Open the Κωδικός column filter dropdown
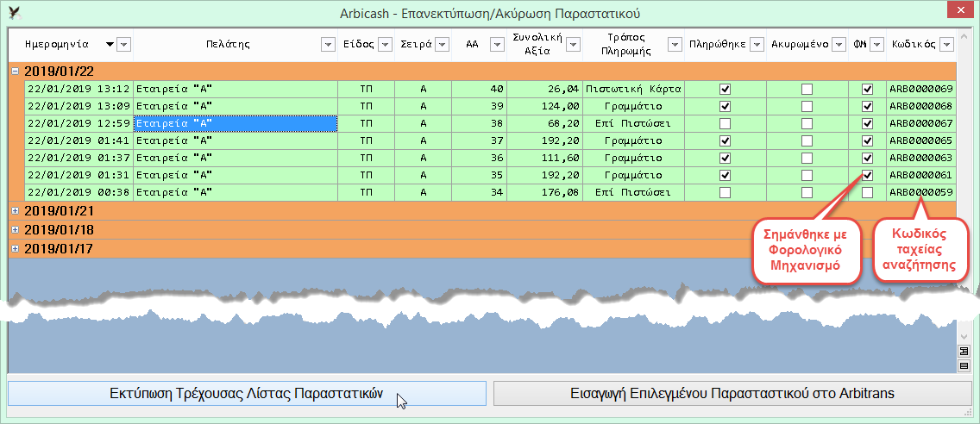The image size is (980, 424). tap(946, 44)
